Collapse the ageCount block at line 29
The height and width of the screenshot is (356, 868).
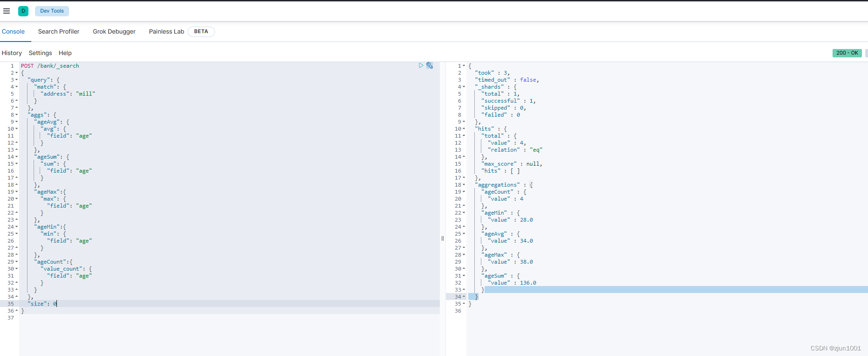pos(17,262)
